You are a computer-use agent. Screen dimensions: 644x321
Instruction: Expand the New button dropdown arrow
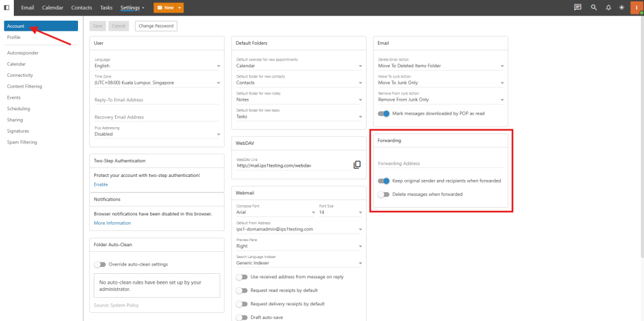[x=180, y=8]
